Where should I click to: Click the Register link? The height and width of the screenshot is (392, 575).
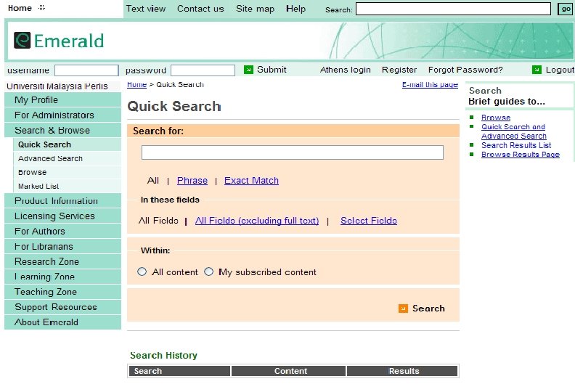click(399, 70)
